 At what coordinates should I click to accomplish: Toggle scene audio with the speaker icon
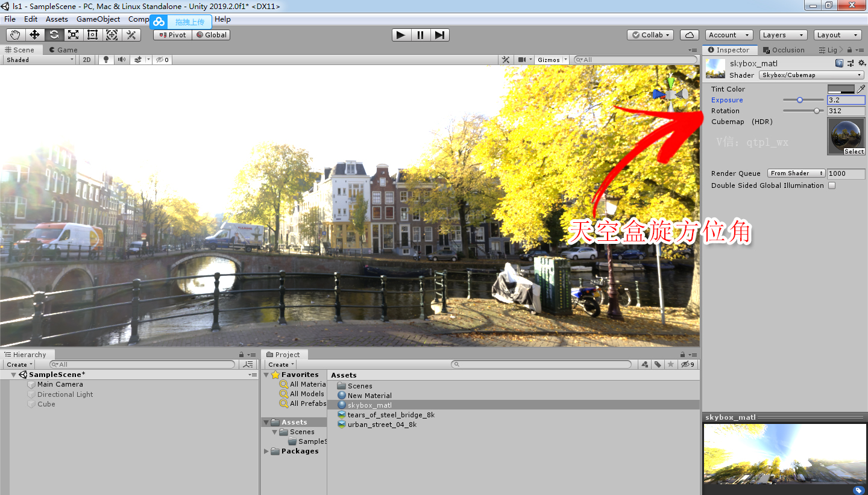point(122,60)
